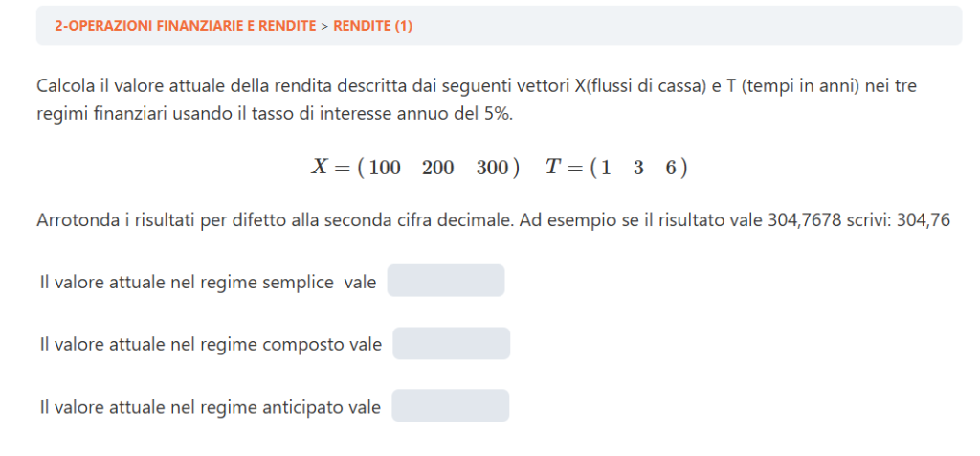Click the value 3 in vector T

click(x=637, y=168)
